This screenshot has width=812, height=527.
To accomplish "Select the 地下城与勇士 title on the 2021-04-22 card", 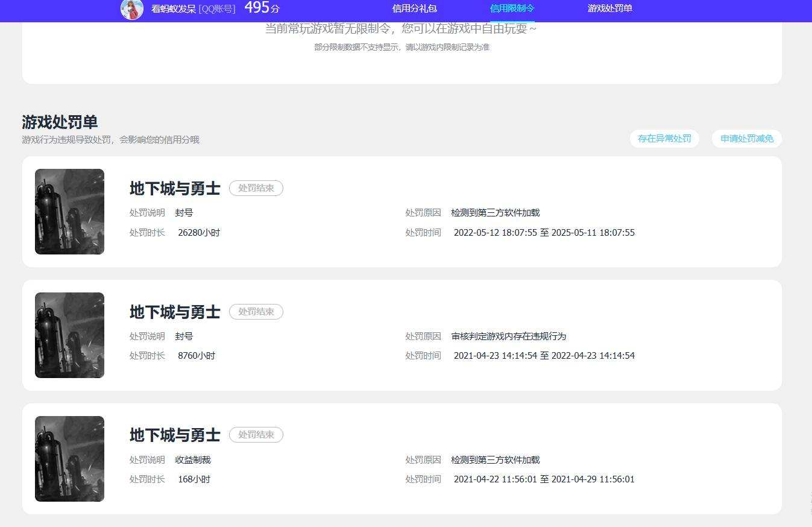I will [175, 435].
